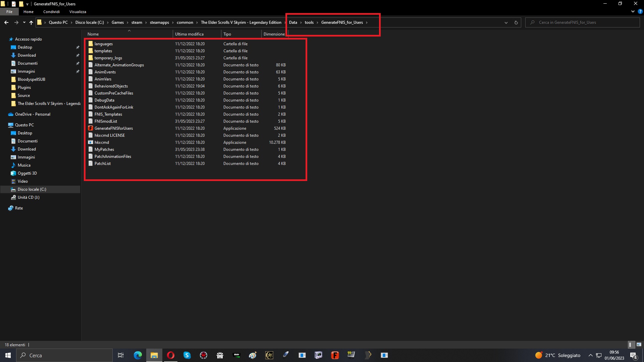644x362 pixels.
Task: Expand address bar history dropdown
Action: point(506,22)
